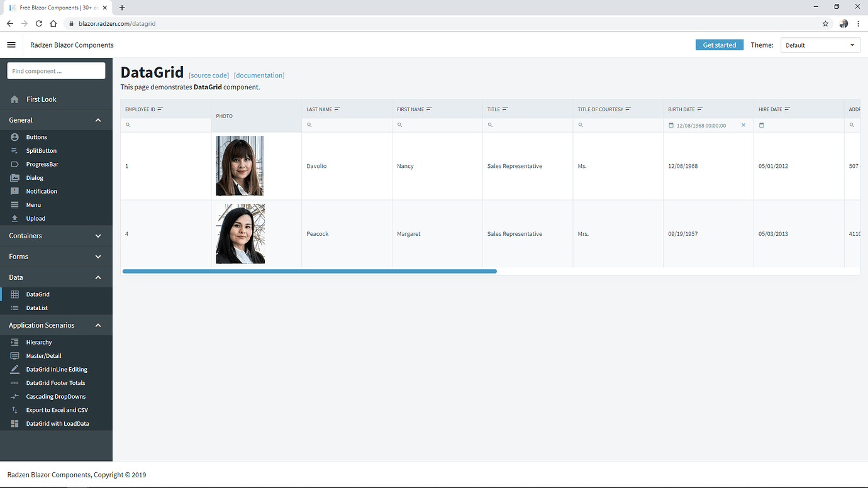Click the Hierarchy sidebar icon

tap(14, 343)
